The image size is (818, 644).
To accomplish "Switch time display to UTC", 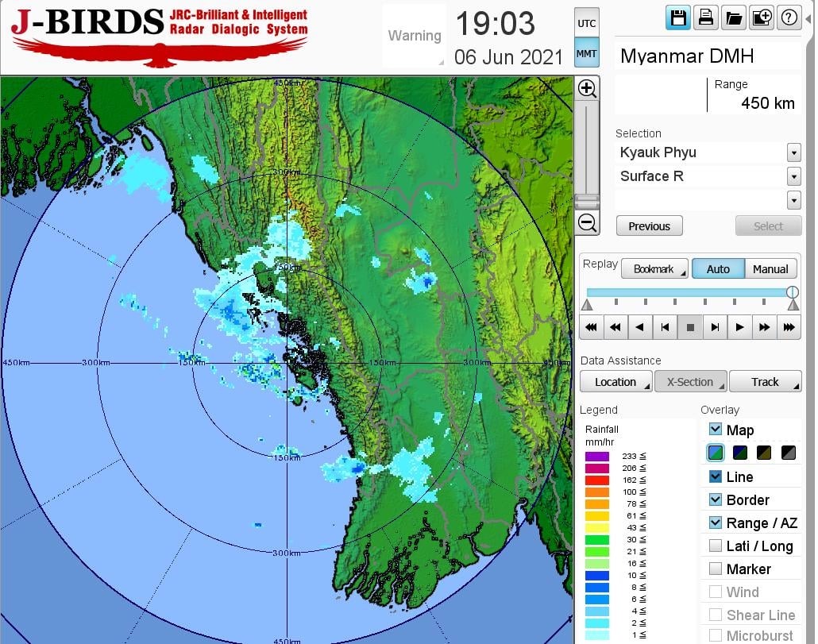I will 586,24.
